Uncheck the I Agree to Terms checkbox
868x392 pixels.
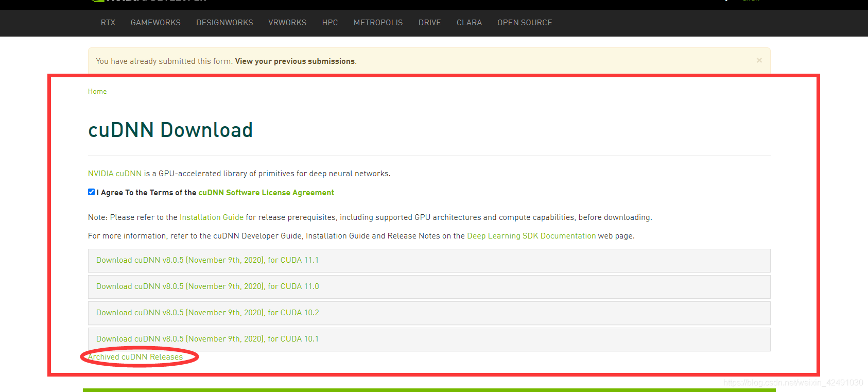click(x=91, y=192)
